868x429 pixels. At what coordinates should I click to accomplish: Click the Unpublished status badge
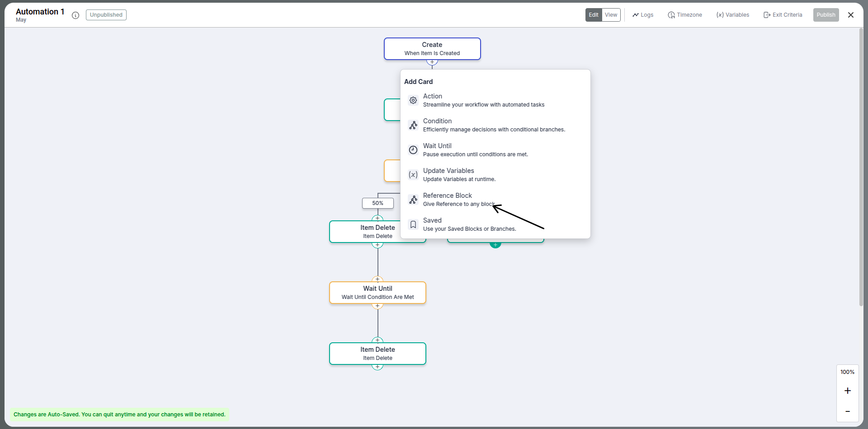click(x=106, y=15)
